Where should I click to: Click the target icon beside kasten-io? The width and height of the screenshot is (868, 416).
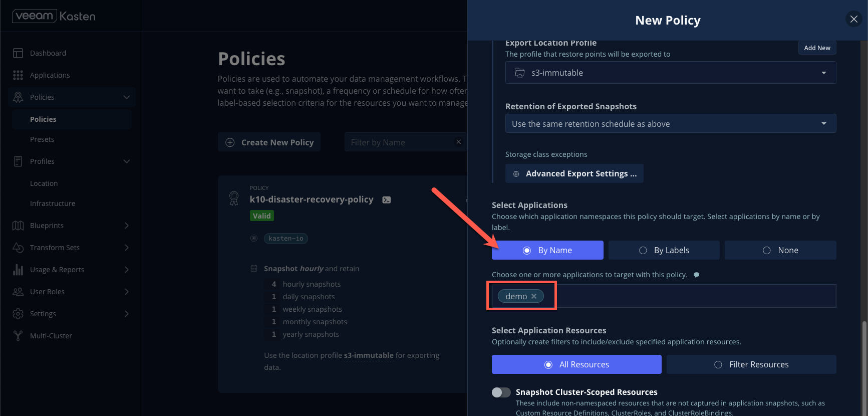[x=254, y=239]
